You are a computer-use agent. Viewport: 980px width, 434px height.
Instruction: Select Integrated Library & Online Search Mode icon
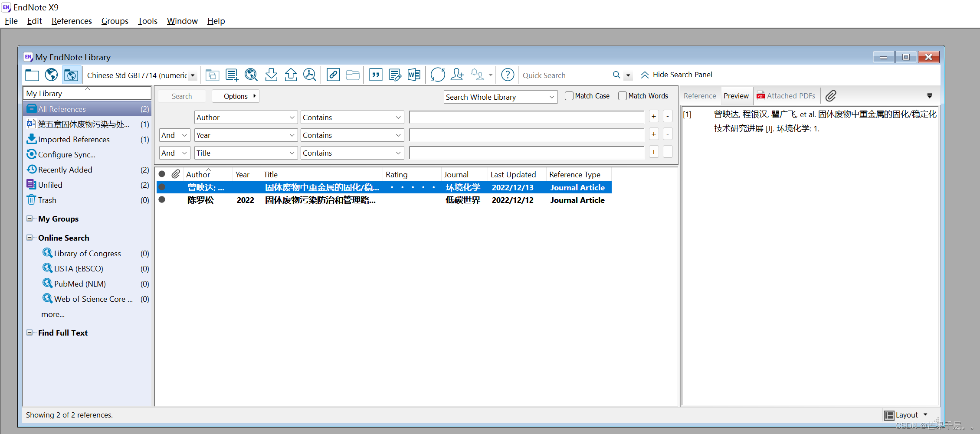[x=71, y=75]
